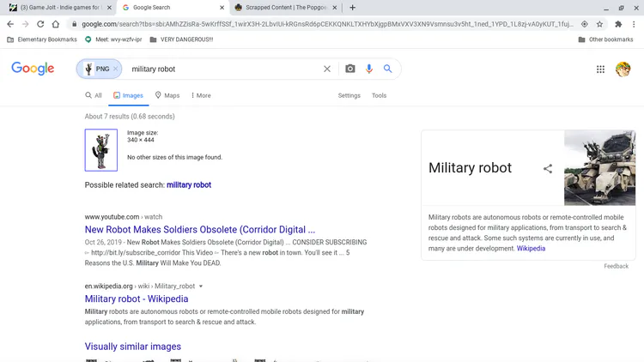
Task: Click the www.youtube.com result URL
Action: (x=123, y=217)
